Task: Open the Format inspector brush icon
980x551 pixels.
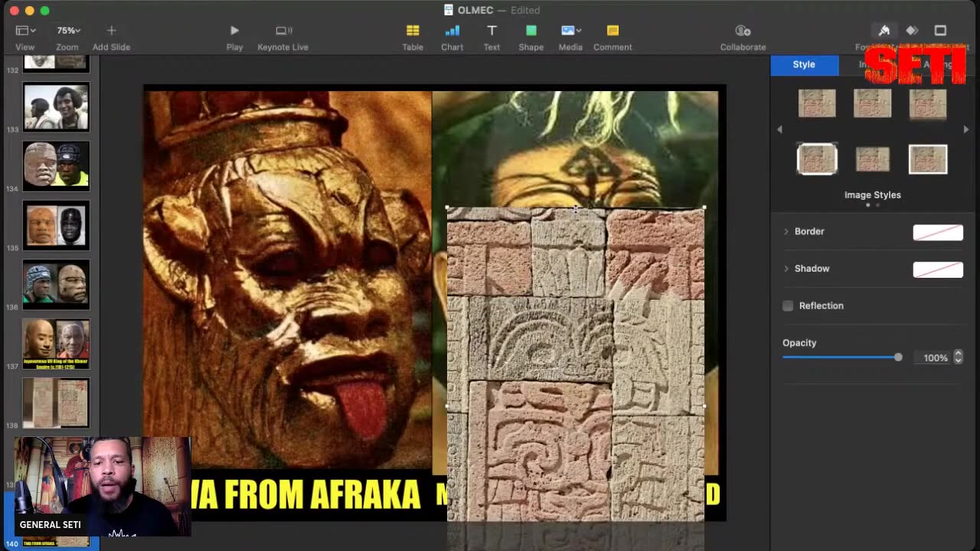Action: tap(884, 31)
